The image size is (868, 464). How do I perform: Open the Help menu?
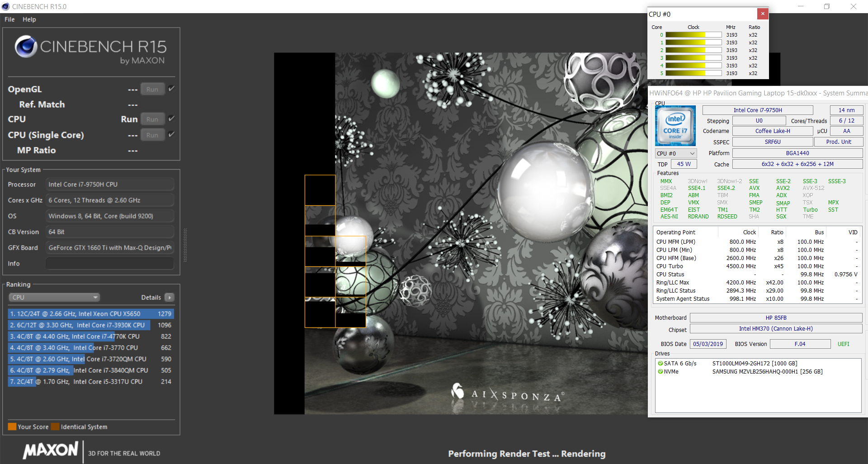click(29, 19)
